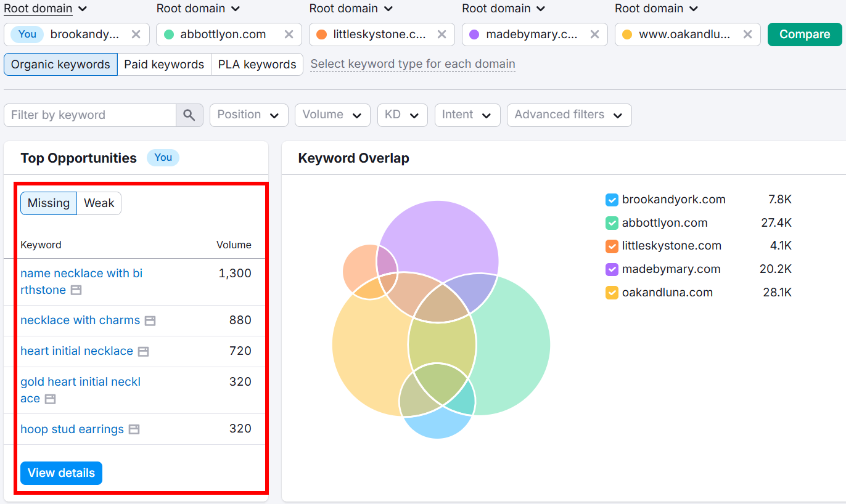
Task: Select the Organic keywords tab
Action: tap(60, 65)
